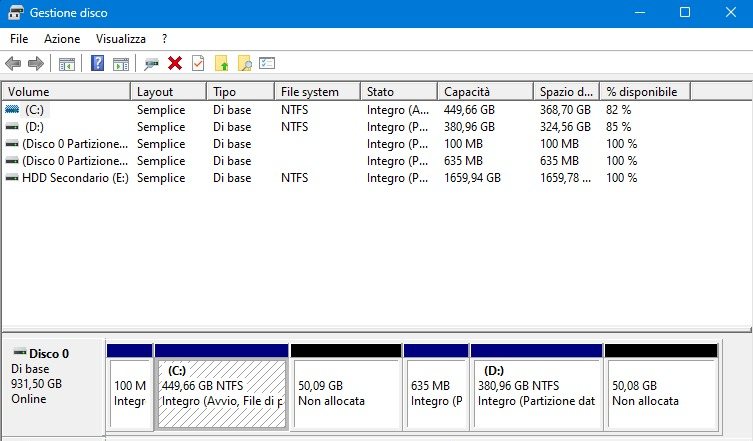Click the 368,70 GB free space cell
The image size is (753, 441).
[x=565, y=110]
